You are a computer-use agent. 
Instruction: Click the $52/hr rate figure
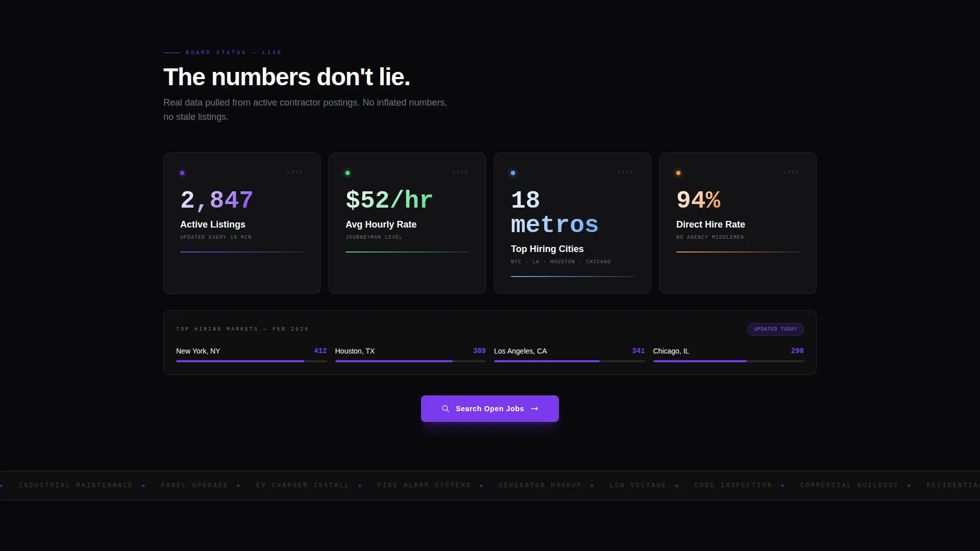point(389,200)
